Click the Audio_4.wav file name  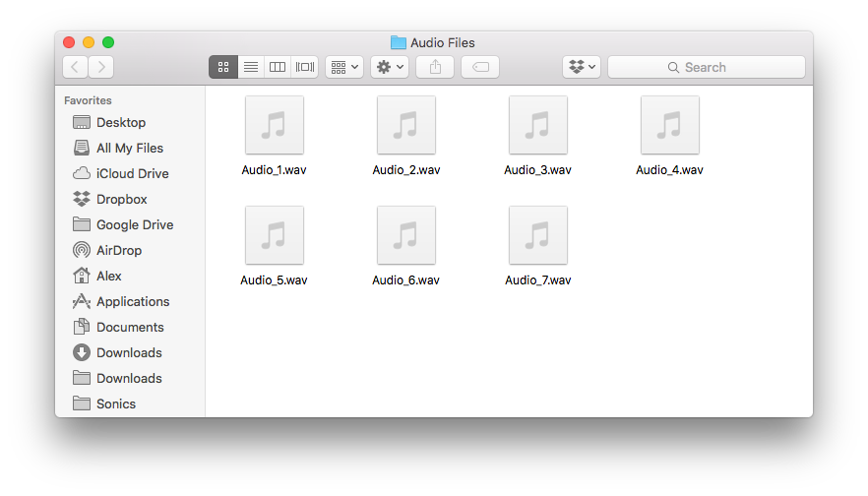(669, 170)
